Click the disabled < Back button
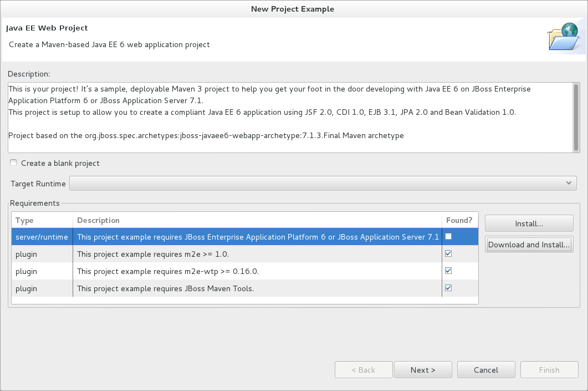588x391 pixels. click(x=364, y=370)
